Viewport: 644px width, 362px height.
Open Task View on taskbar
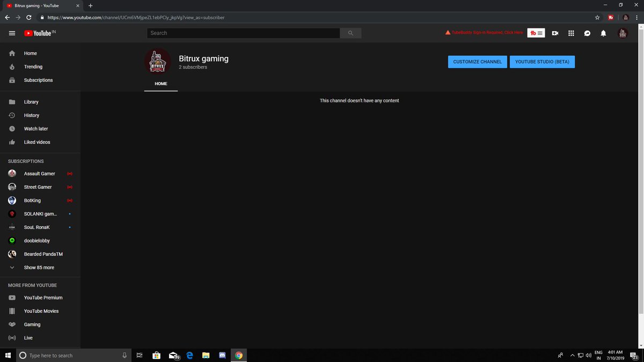[140, 355]
